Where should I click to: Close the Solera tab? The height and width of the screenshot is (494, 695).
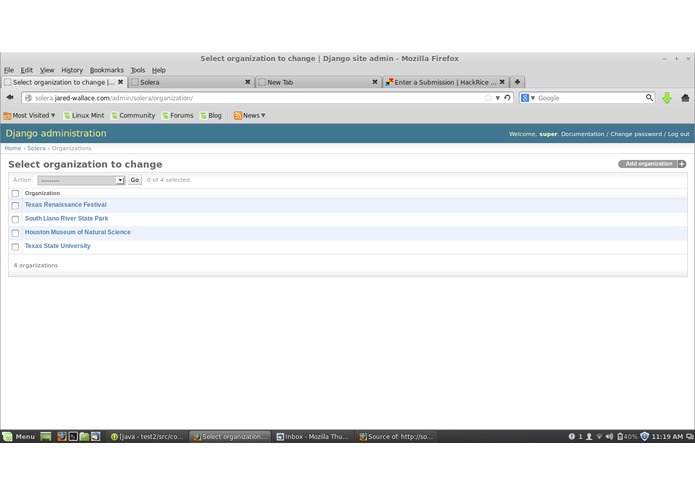pos(247,82)
